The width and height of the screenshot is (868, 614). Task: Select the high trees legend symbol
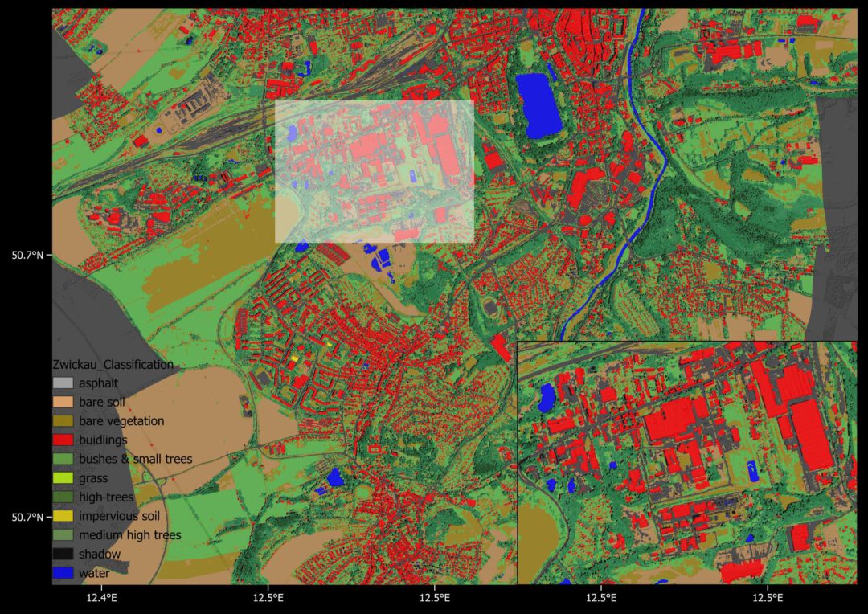tap(62, 497)
